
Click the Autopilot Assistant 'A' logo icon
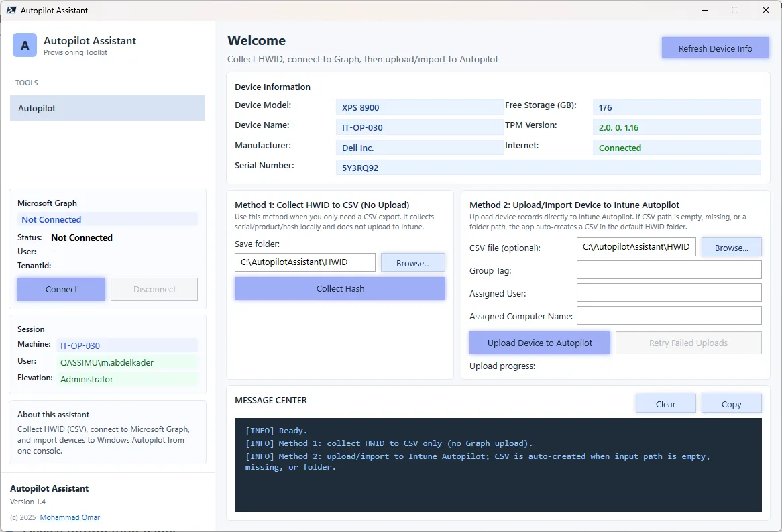[x=25, y=46]
